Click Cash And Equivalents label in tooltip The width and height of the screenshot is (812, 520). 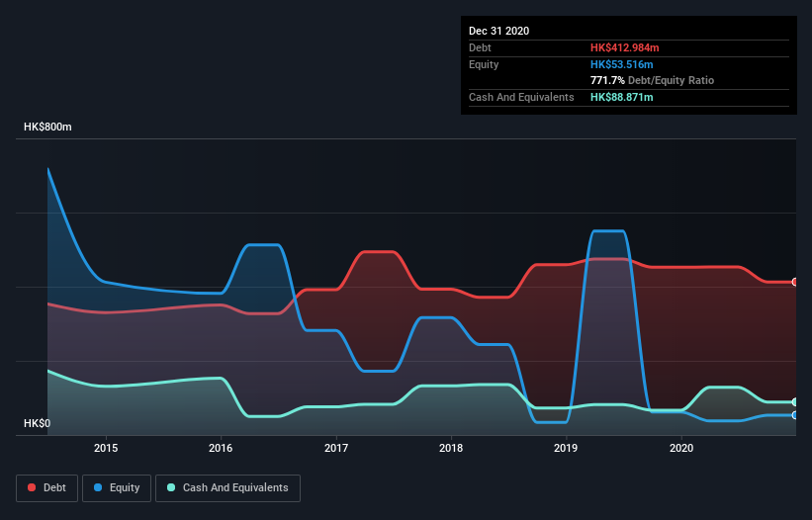521,97
